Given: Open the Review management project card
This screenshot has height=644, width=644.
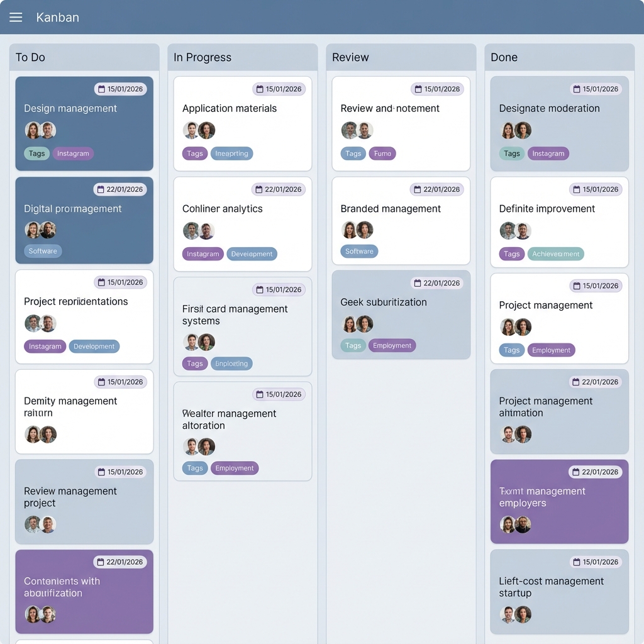Looking at the screenshot, I should pos(70,497).
